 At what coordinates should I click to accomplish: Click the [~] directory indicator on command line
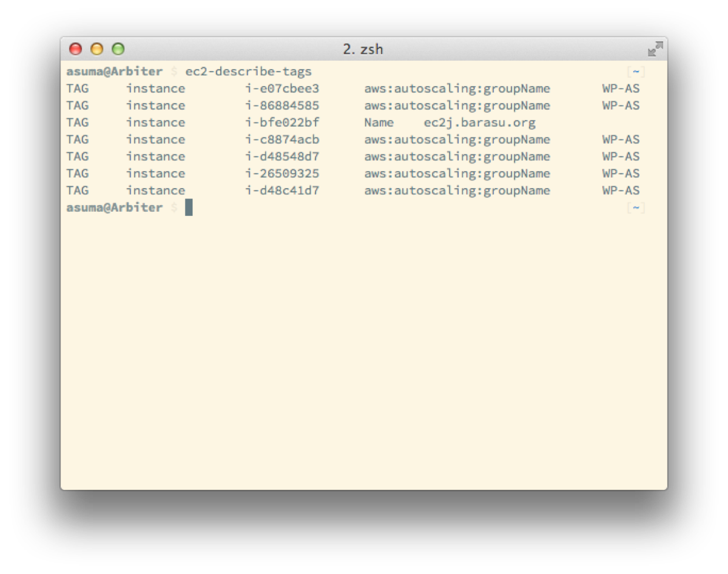tap(636, 72)
